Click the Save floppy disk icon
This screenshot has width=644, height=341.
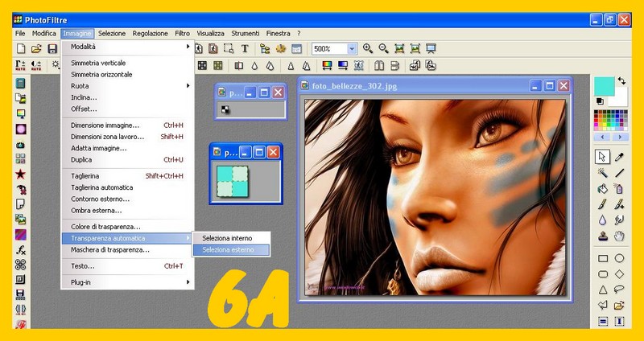(x=52, y=49)
